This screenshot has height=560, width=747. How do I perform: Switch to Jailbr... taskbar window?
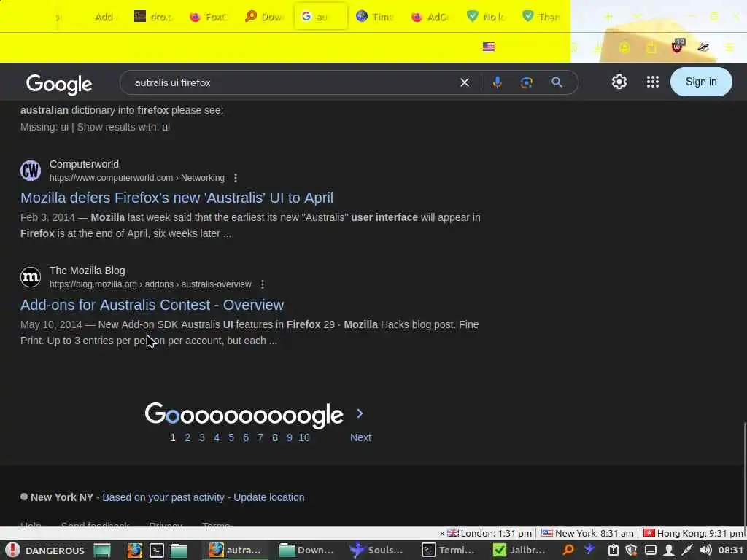coord(519,550)
